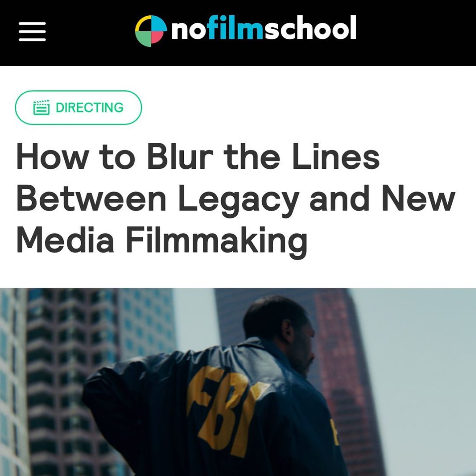Go home via the nofilmschool wordmark

tap(264, 28)
